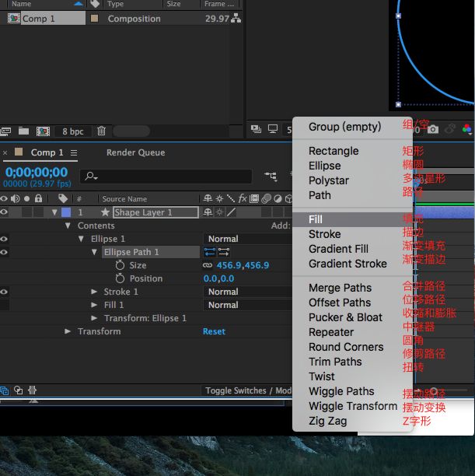Click the Size value 456.9,456.9
Viewport: 475px width, 476px height.
(x=243, y=265)
